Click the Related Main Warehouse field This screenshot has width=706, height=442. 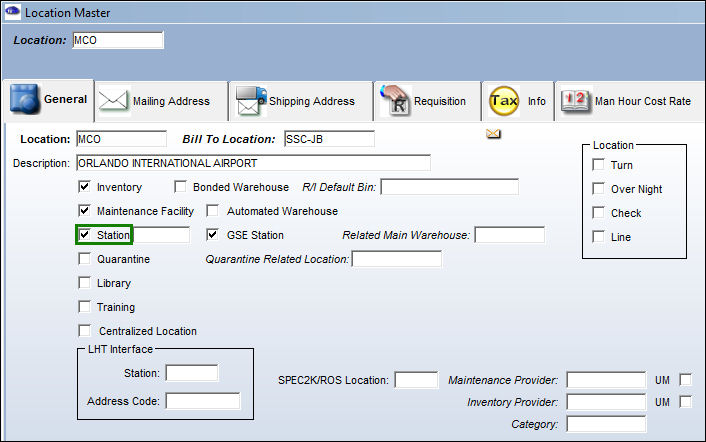[510, 235]
